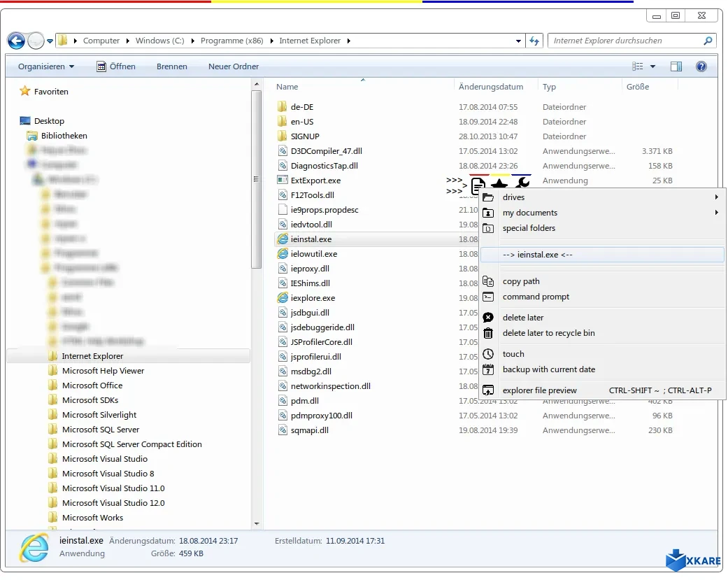Select ie9props.propdesc file
This screenshot has width=728, height=580.
[324, 210]
